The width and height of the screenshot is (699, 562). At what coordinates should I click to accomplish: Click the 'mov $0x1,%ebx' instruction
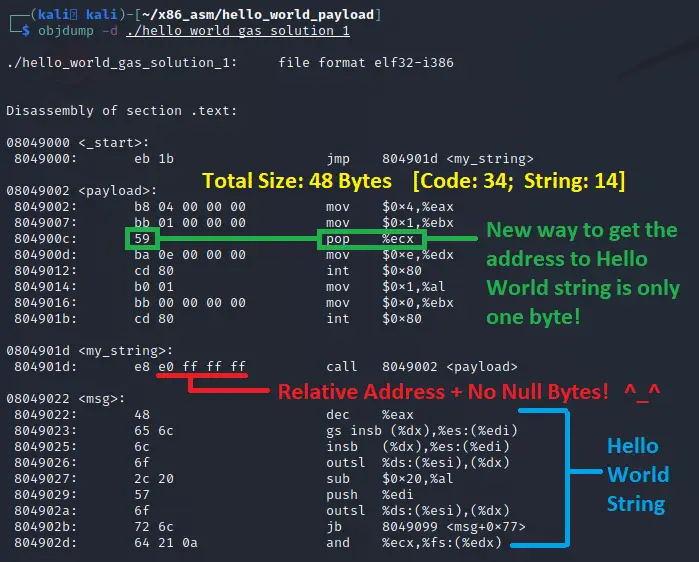coord(390,222)
